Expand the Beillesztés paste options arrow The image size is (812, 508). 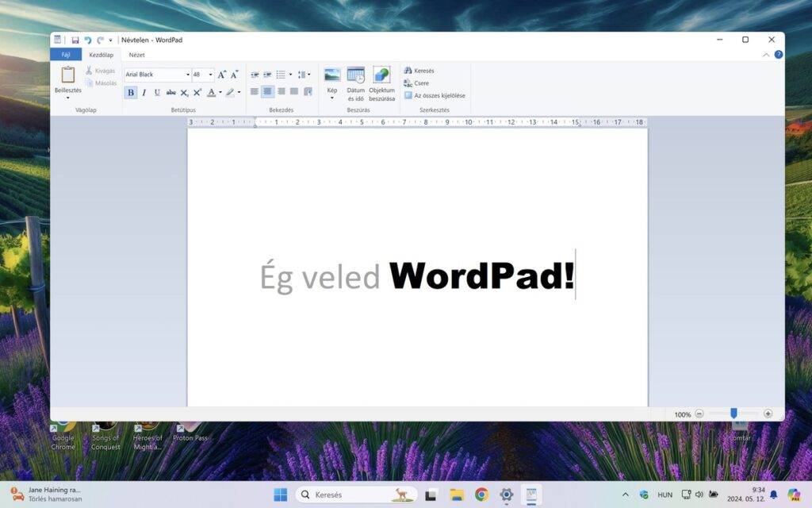point(68,98)
